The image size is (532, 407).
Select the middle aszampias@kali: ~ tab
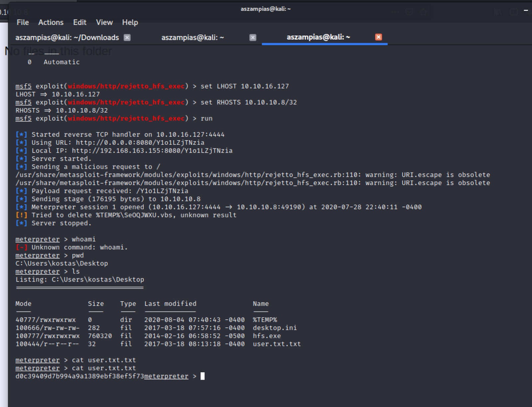click(x=193, y=38)
